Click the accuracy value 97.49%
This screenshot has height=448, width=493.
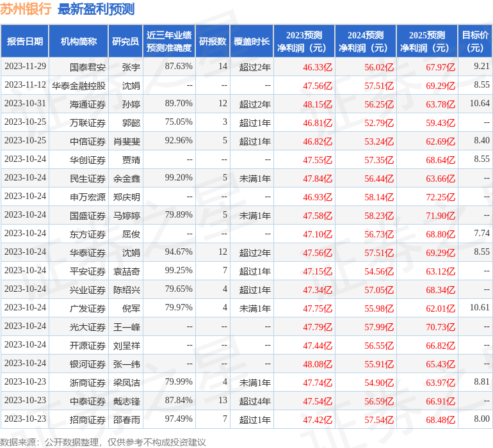pos(179,419)
